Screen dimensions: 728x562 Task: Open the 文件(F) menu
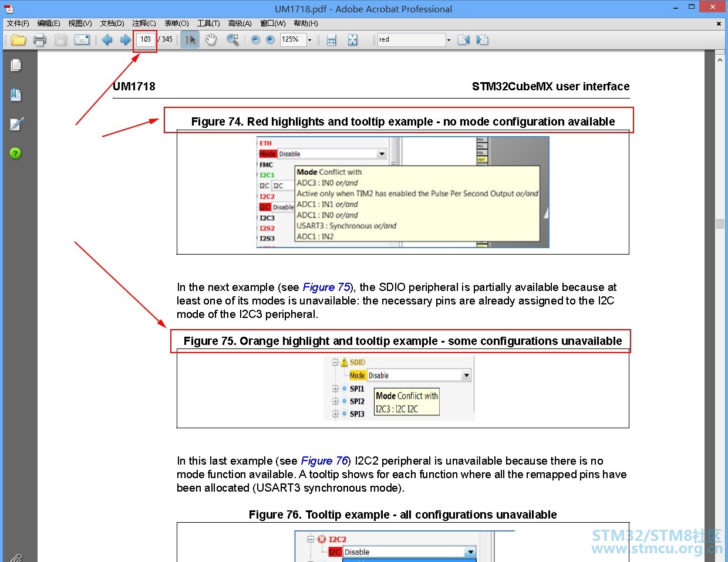point(18,23)
